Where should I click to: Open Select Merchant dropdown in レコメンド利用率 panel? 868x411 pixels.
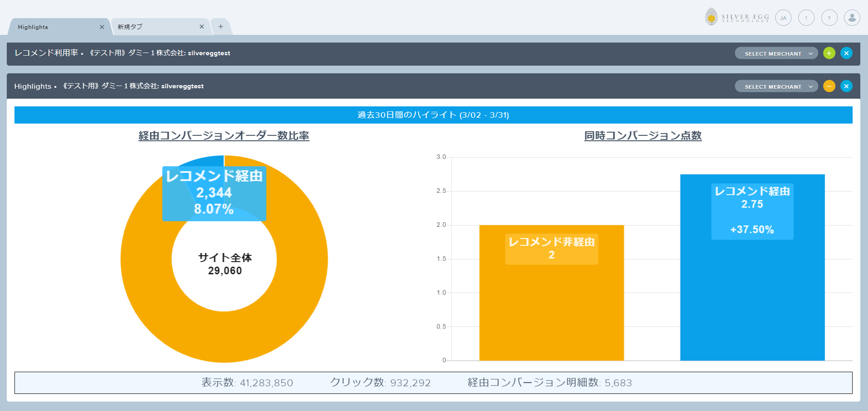click(776, 53)
